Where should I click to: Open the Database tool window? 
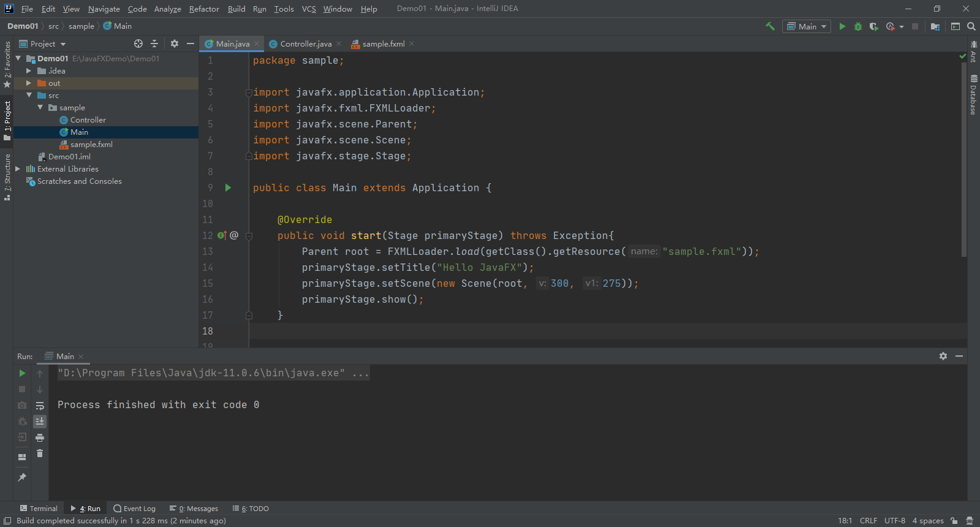tap(973, 95)
